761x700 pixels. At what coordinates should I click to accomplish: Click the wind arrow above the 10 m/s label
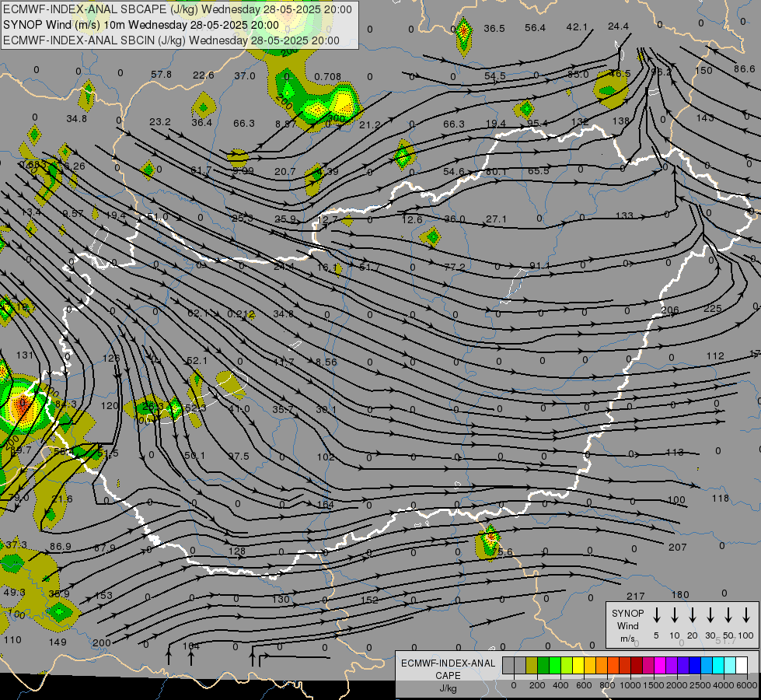[x=674, y=614]
